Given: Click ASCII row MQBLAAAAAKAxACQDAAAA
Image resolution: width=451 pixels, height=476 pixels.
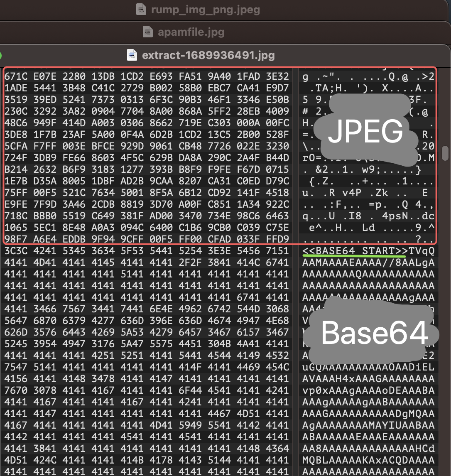Looking at the screenshot, I should [x=368, y=460].
